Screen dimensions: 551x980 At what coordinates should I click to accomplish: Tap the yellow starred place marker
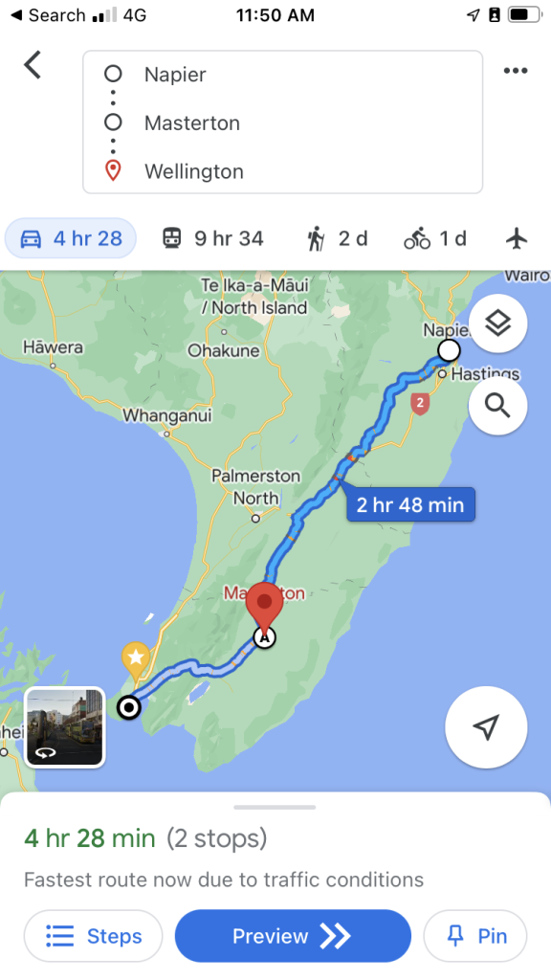(136, 660)
